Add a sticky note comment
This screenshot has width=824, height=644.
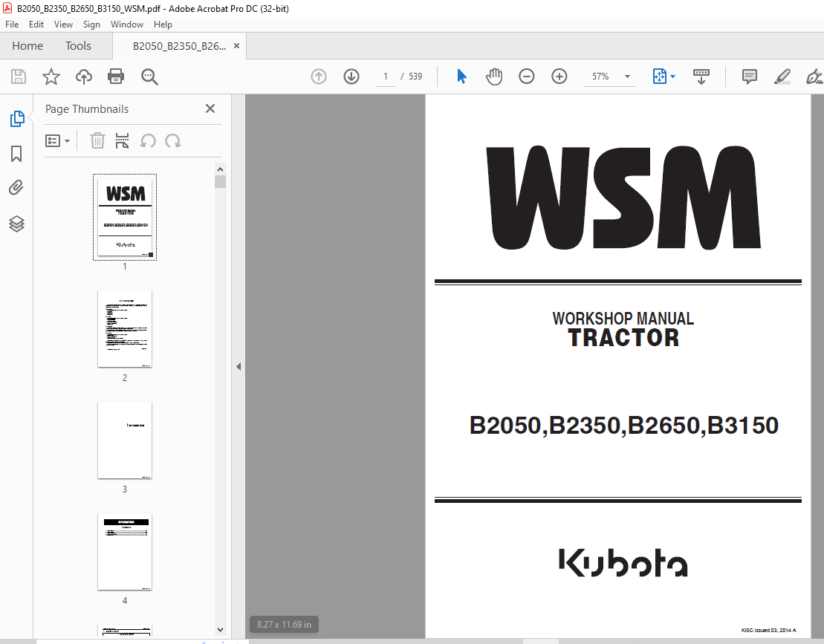(x=750, y=77)
